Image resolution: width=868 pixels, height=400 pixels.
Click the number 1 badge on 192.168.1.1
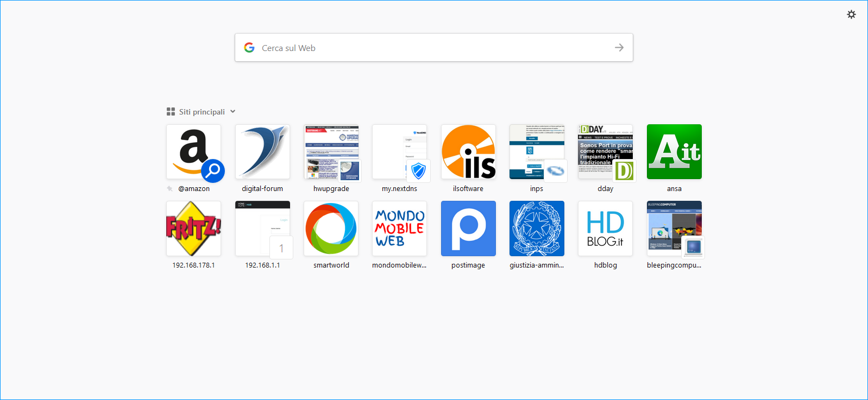click(281, 247)
